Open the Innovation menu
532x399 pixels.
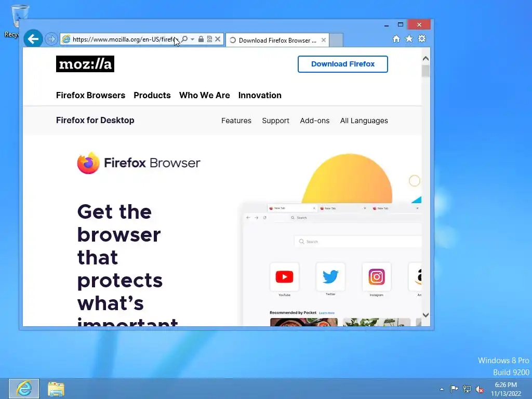click(x=260, y=96)
